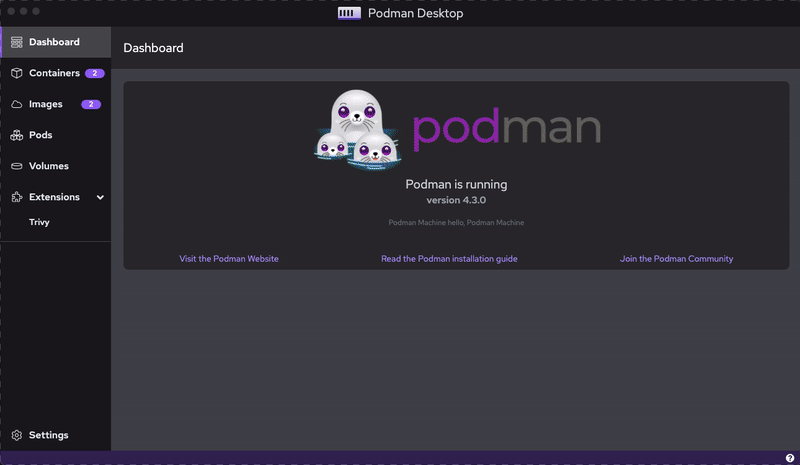Open Read the Podman installation guide
Viewport: 800px width, 465px height.
pyautogui.click(x=449, y=259)
